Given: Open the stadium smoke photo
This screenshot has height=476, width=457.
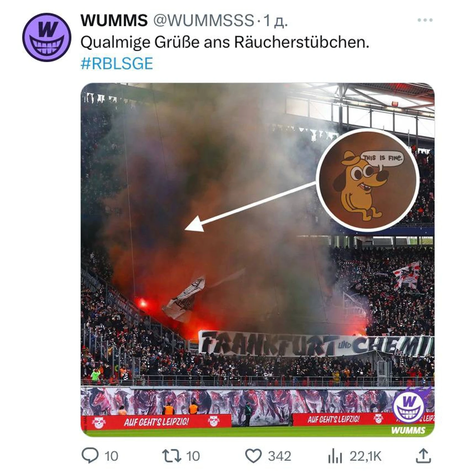Looking at the screenshot, I should point(258,260).
